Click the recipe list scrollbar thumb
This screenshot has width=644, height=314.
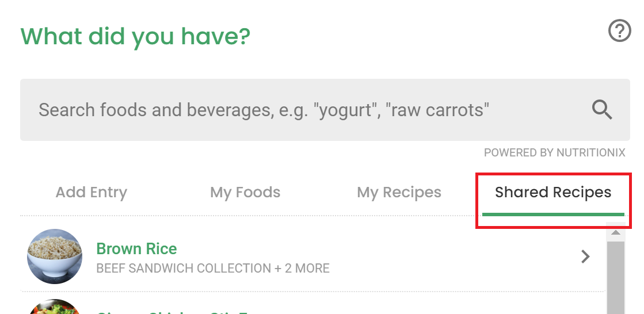click(615, 277)
